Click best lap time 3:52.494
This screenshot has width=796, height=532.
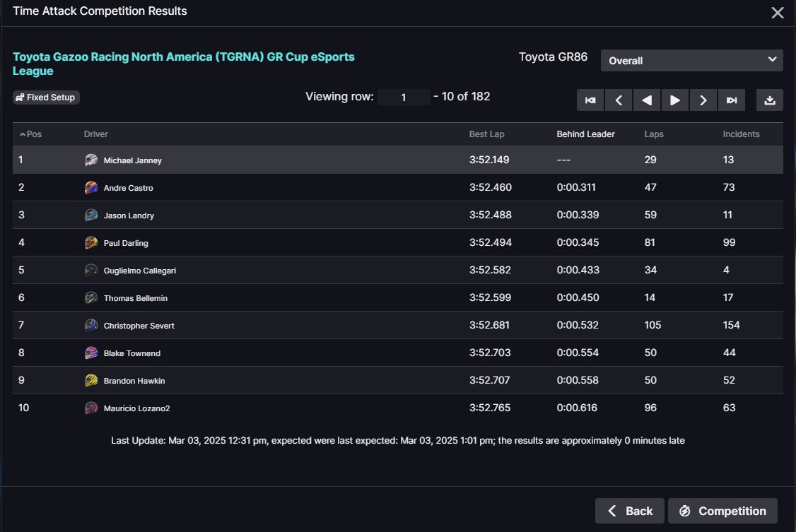[491, 242]
